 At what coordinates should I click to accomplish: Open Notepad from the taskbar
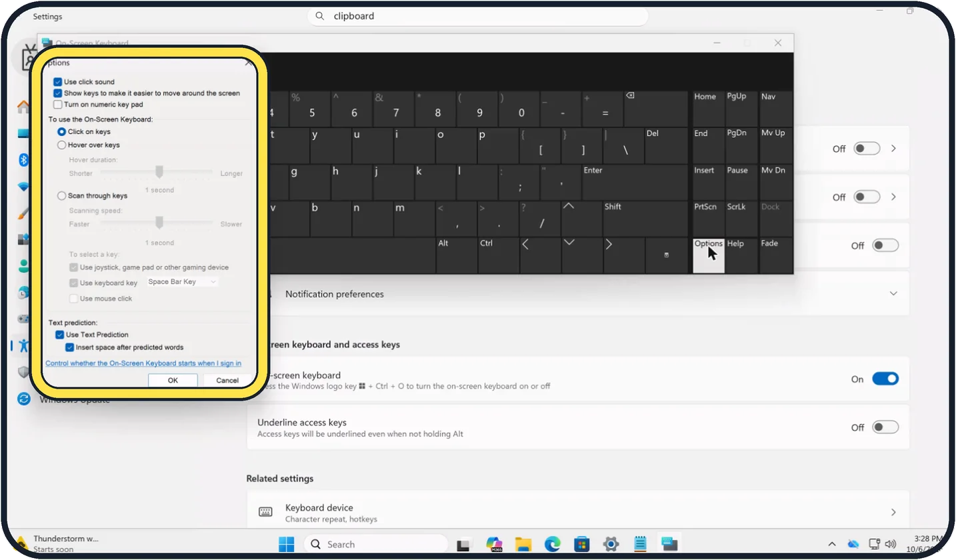[x=640, y=544]
